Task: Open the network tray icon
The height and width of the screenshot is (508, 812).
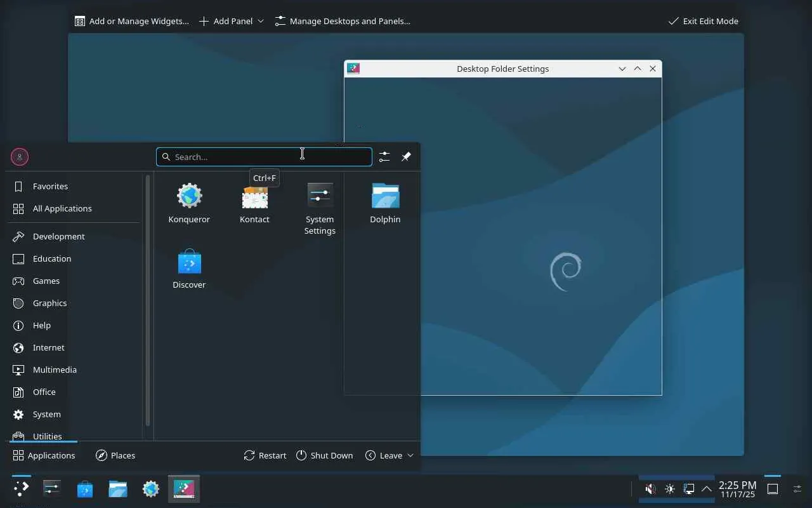Action: [688, 489]
